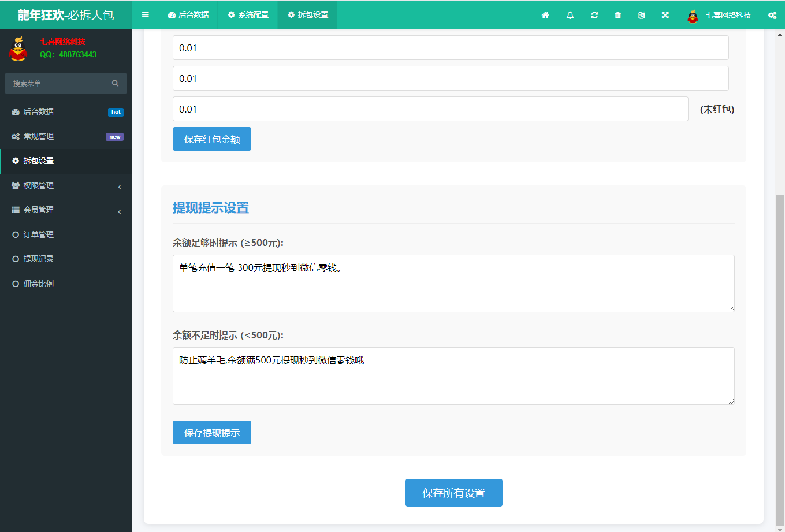Screen dimensions: 785x532
Task: Click the QQ avatar in the top bar
Action: [x=691, y=15]
